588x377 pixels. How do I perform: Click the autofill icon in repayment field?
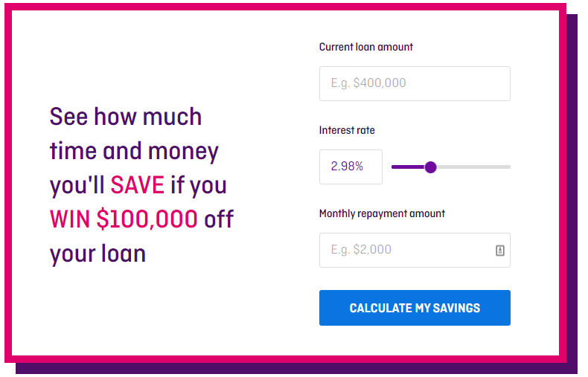pos(500,251)
